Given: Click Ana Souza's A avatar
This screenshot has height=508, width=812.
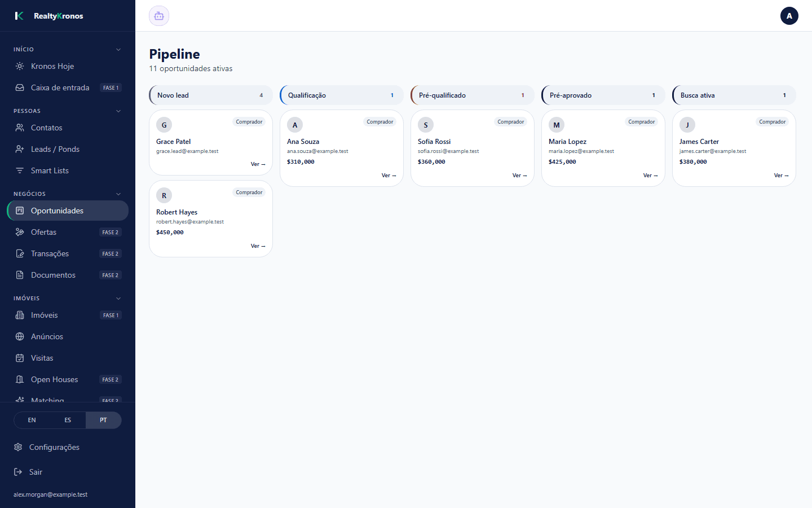Looking at the screenshot, I should [295, 125].
